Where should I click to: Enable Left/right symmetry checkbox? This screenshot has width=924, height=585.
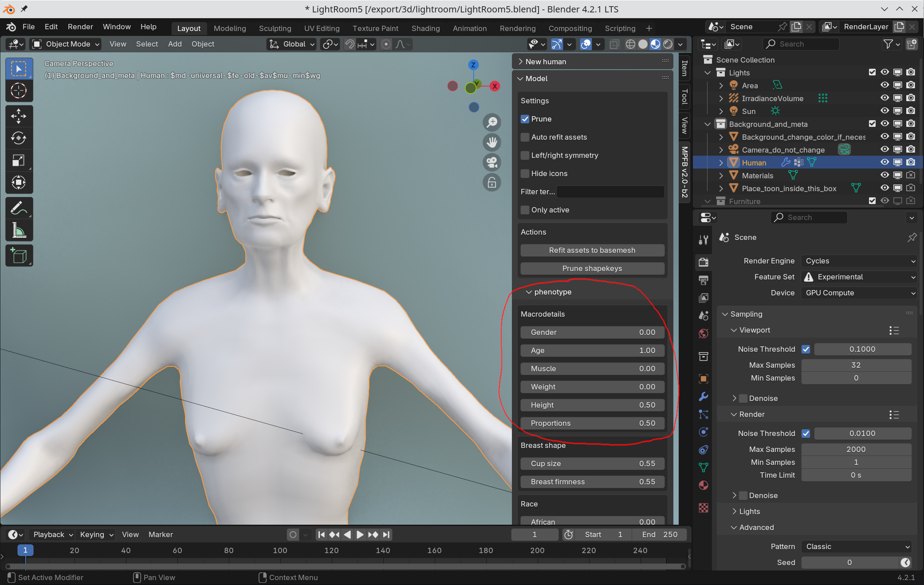pos(525,155)
